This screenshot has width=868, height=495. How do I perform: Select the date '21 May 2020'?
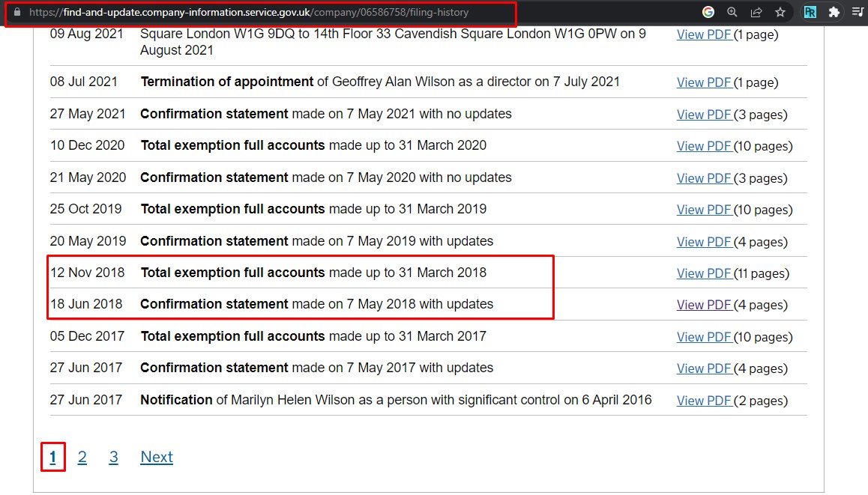88,177
